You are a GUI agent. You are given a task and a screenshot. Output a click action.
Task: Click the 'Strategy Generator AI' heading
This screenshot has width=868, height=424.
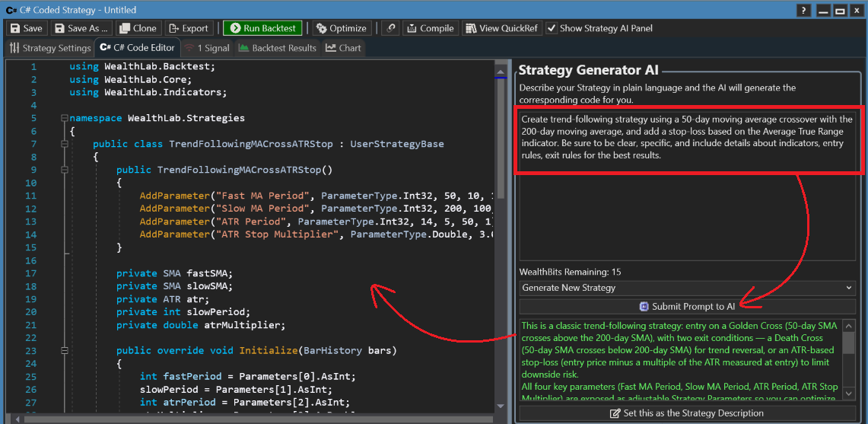click(x=589, y=70)
